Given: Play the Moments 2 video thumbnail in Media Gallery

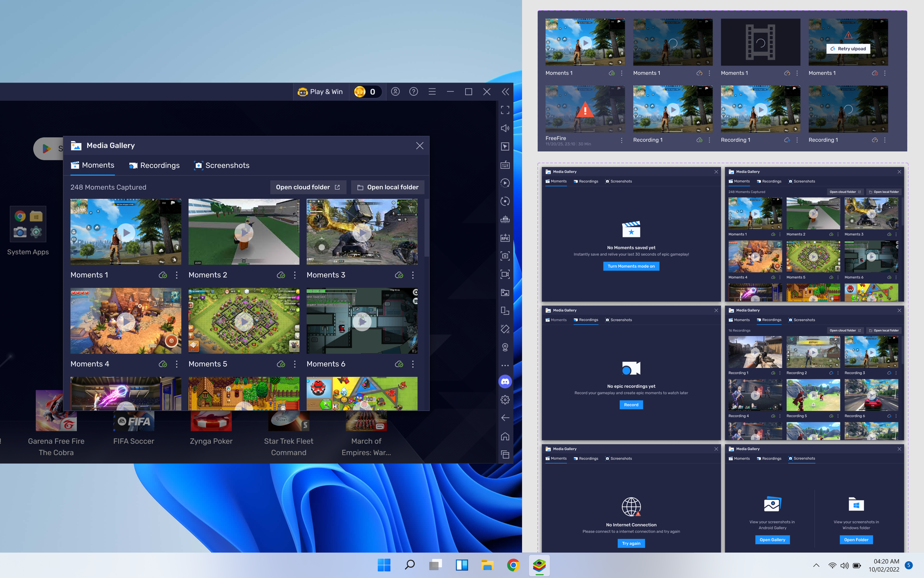Looking at the screenshot, I should point(244,232).
